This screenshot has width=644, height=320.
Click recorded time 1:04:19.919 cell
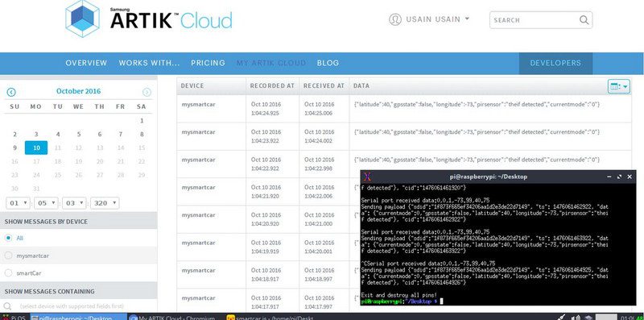266,251
